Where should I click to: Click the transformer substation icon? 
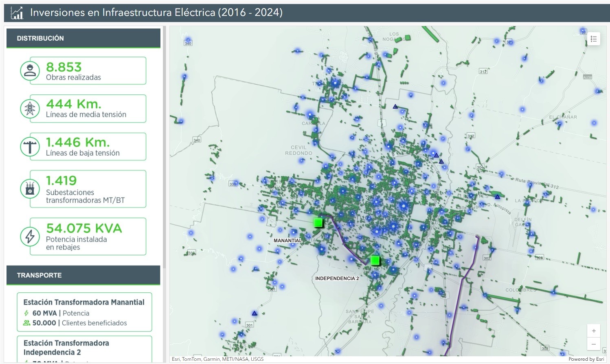click(30, 189)
